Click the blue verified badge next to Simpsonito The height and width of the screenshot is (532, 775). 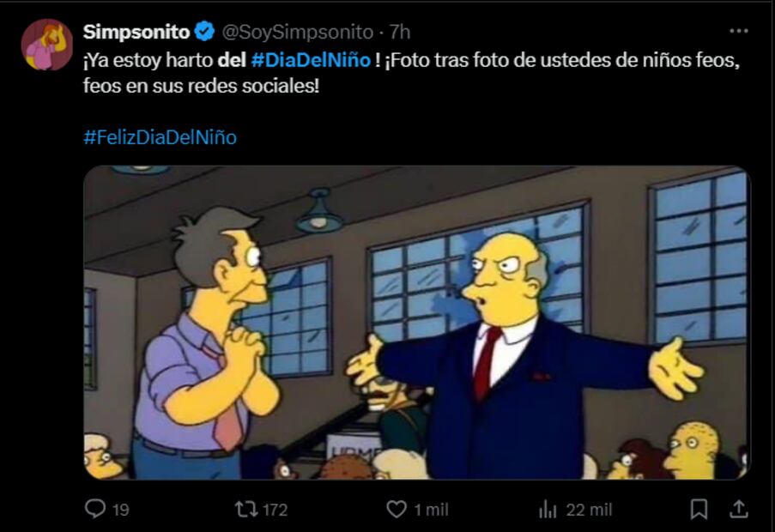pyautogui.click(x=204, y=32)
